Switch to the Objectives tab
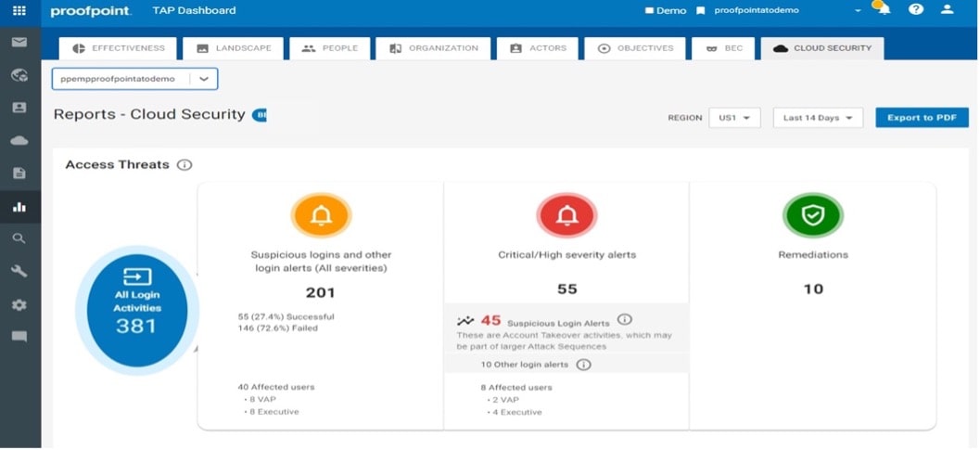Image resolution: width=980 pixels, height=450 pixels. [634, 48]
